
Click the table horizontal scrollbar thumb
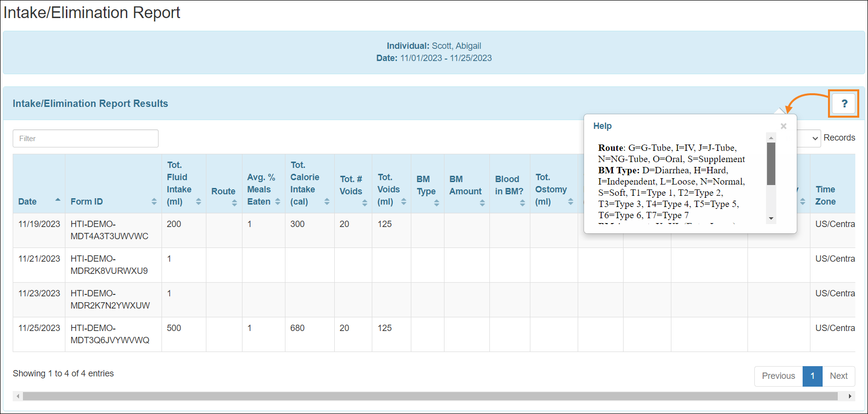tap(430, 396)
